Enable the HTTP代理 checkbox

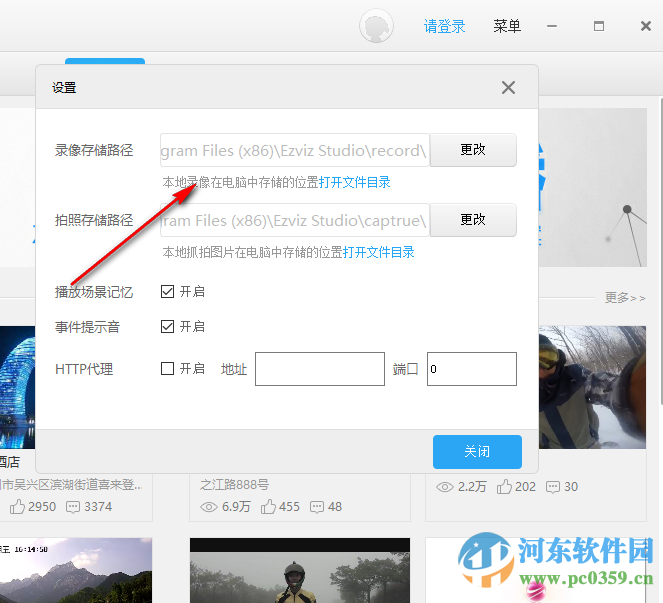tap(167, 368)
